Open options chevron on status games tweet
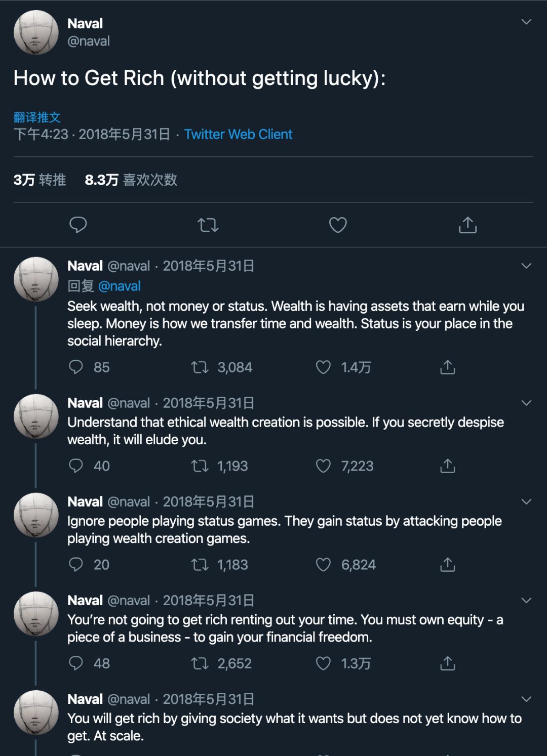The image size is (547, 756). coord(526,501)
